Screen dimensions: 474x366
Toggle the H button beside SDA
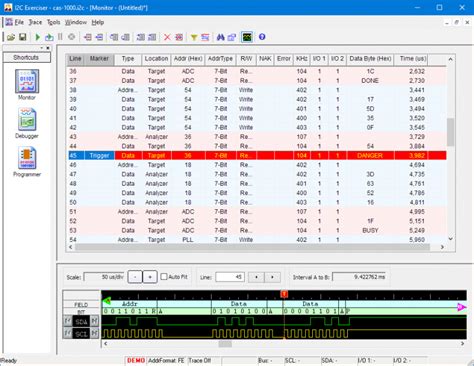(95, 321)
